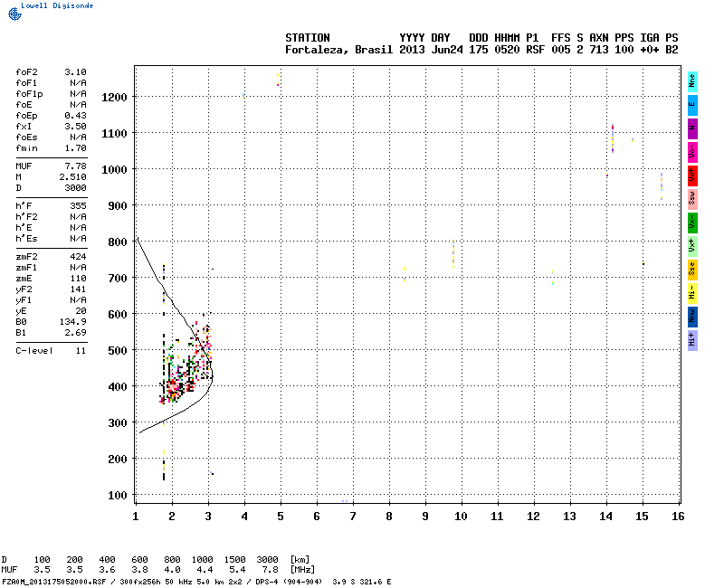
Task: Click the fmin value 1.70
Action: (x=75, y=148)
